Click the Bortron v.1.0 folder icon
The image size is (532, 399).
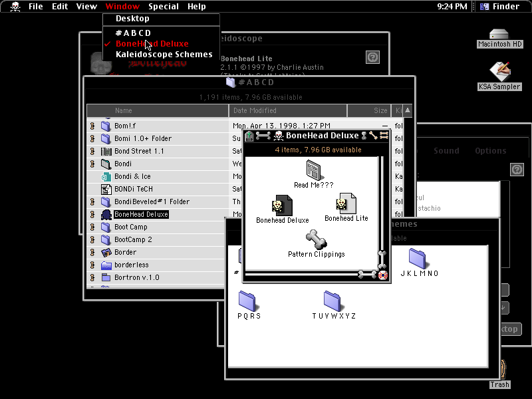click(x=106, y=277)
